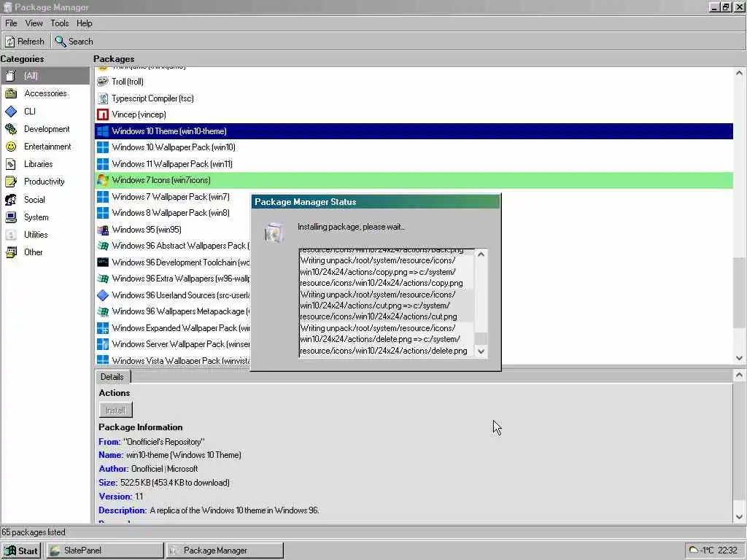Viewport: 747px width, 560px height.
Task: Click the Windows 11 Wallpaper Pack icon
Action: click(102, 164)
